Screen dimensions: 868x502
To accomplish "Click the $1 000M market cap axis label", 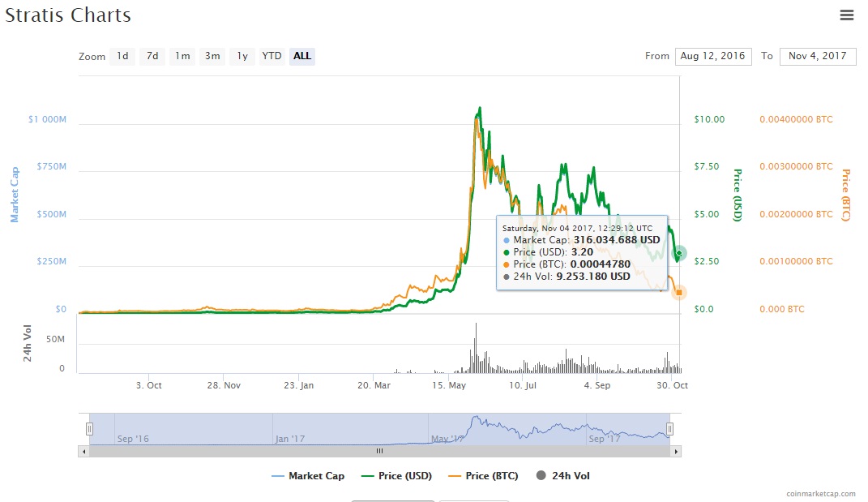I will (47, 119).
